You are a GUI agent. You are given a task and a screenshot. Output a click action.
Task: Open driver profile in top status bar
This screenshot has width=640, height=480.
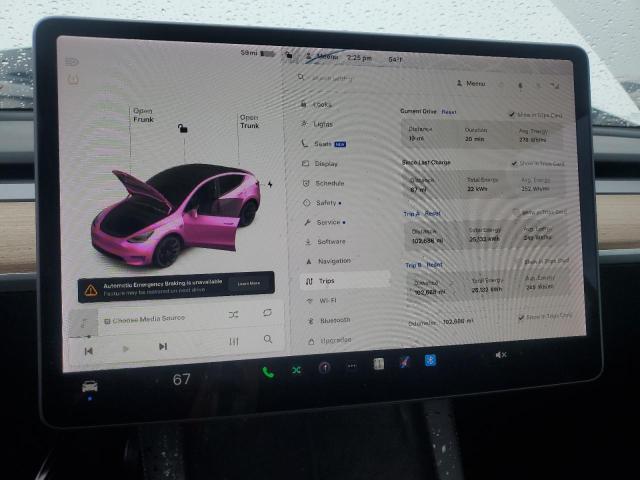tap(322, 56)
